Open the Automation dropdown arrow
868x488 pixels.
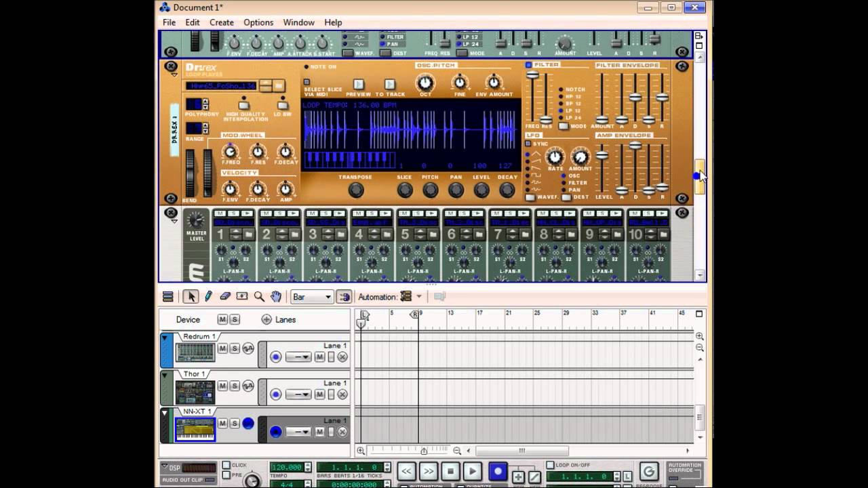pos(418,296)
